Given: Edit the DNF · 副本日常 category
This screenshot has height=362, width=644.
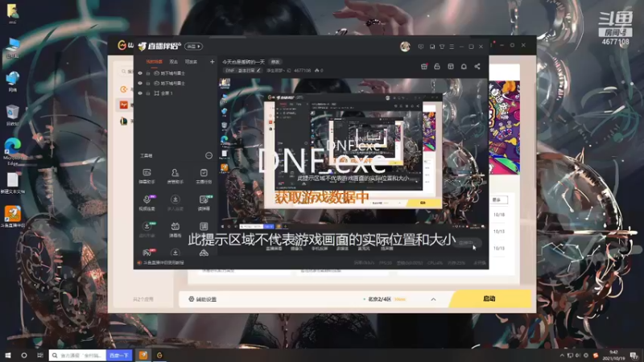Looking at the screenshot, I should coord(243,71).
